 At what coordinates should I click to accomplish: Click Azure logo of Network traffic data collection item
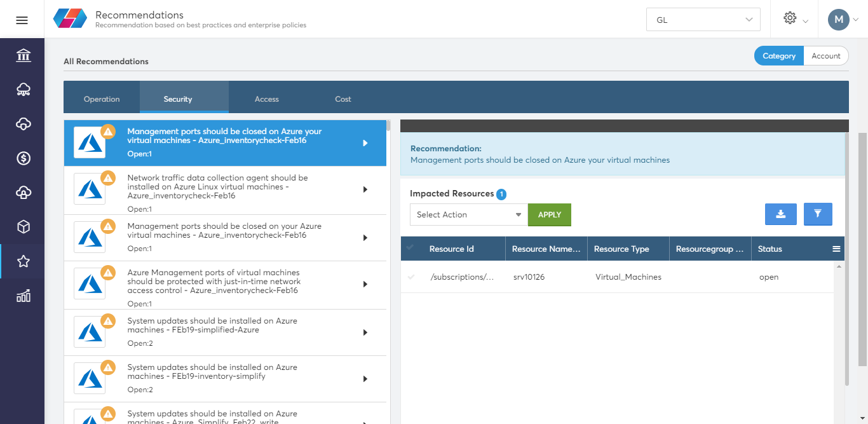(90, 189)
